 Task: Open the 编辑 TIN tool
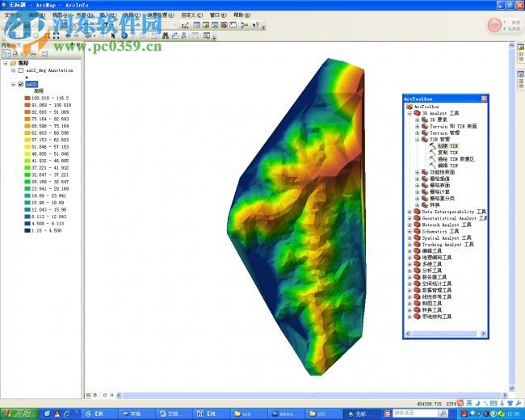point(447,165)
